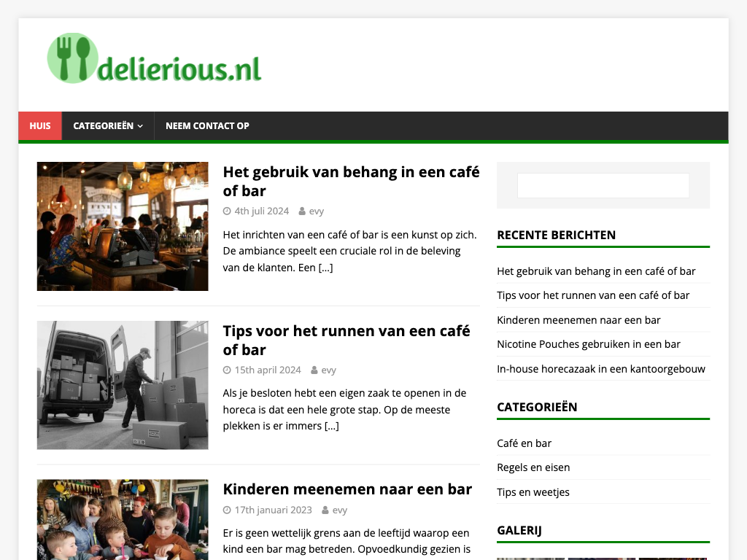Go to the Huis menu item
This screenshot has width=747, height=560.
click(40, 125)
